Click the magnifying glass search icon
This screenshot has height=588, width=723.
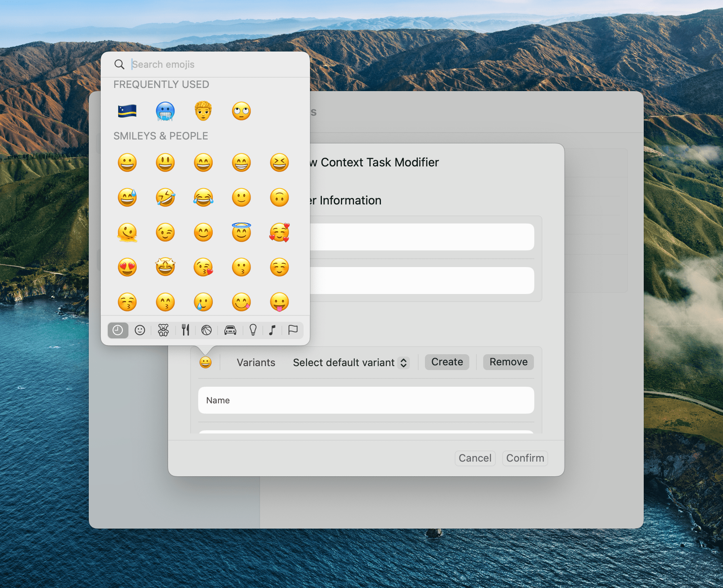(119, 64)
